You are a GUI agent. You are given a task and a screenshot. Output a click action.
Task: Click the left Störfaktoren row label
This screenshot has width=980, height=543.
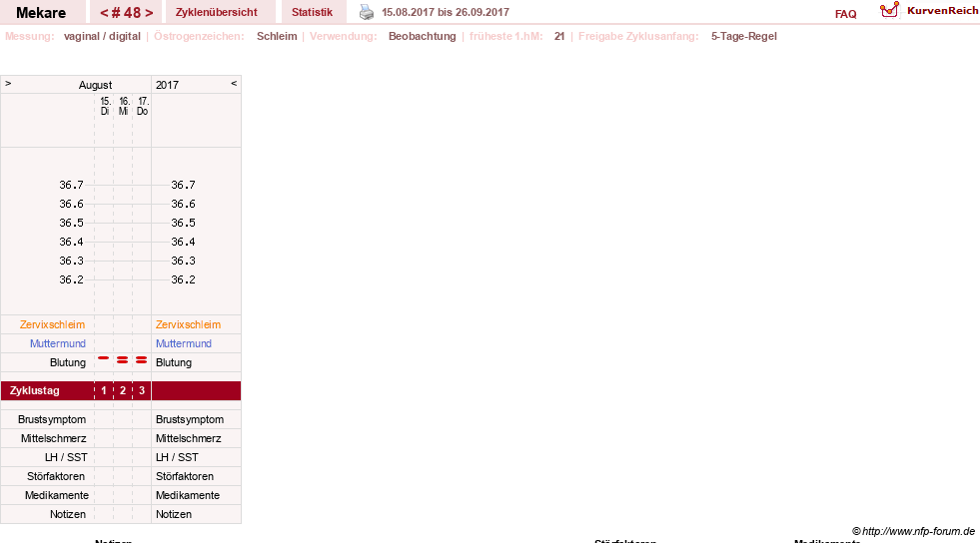coord(56,476)
